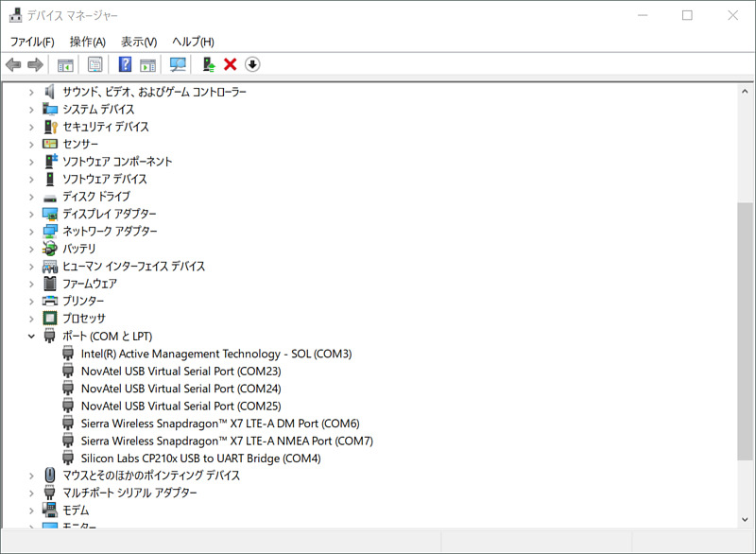
Task: Select NovAtel USB Virtual Serial Port (COM24)
Action: tap(180, 389)
